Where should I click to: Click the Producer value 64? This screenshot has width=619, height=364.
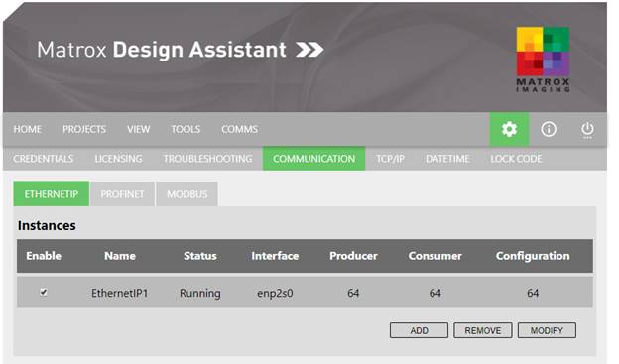click(x=353, y=293)
